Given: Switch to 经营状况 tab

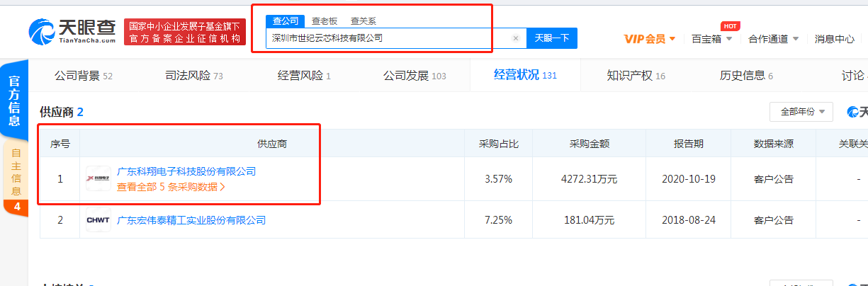Looking at the screenshot, I should 525,74.
